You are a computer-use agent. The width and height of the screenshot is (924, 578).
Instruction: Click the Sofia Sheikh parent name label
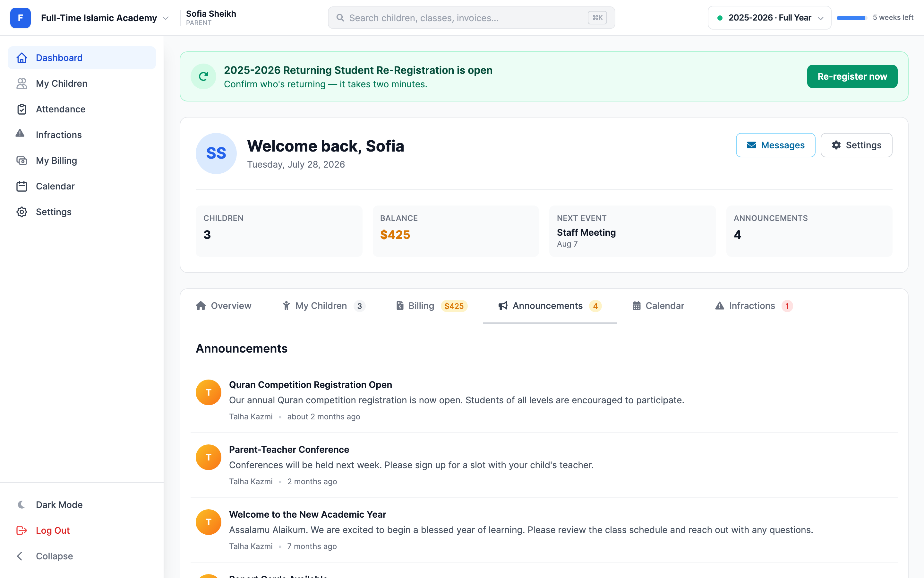pos(211,14)
